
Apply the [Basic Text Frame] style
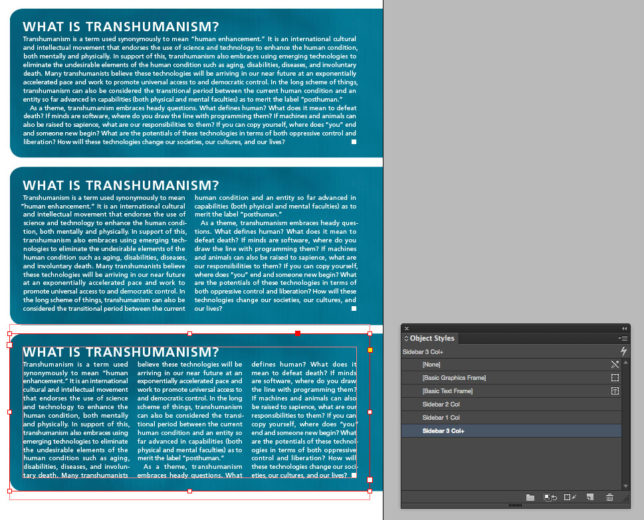pos(511,391)
